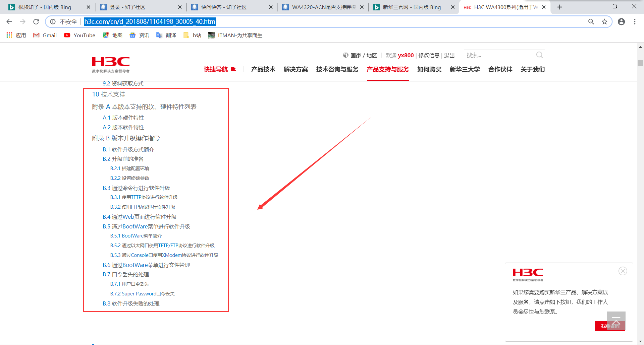The height and width of the screenshot is (345, 644).
Task: Open the 新华三大学 menu
Action: click(x=465, y=69)
